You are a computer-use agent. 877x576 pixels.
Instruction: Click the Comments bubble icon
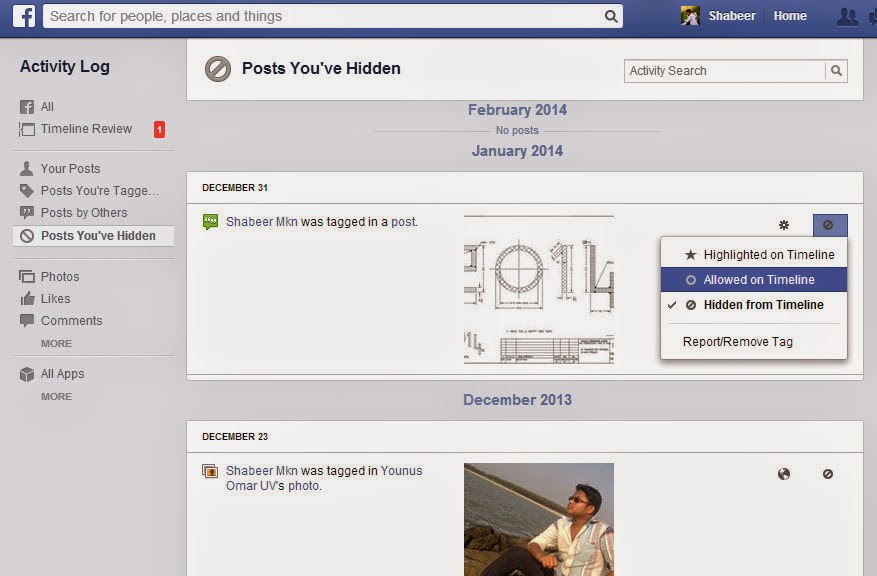coord(26,320)
